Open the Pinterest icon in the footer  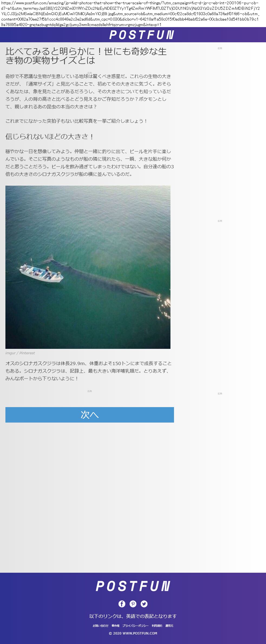point(133,604)
